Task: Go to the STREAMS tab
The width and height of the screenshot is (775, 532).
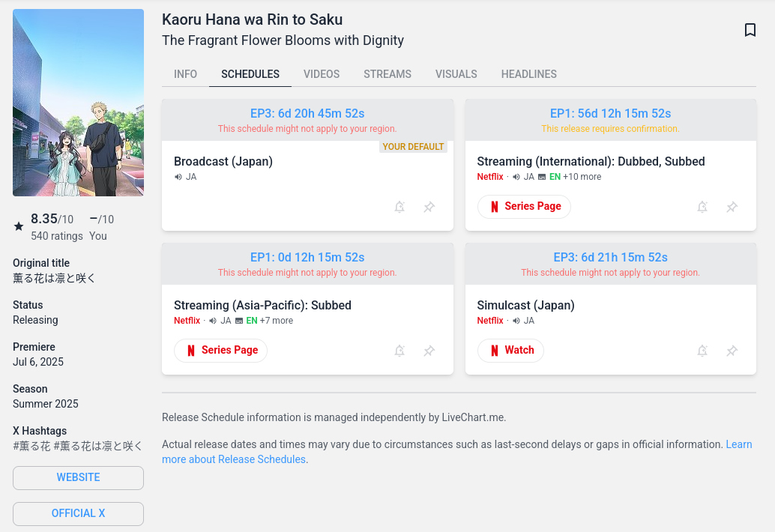Action: tap(387, 74)
